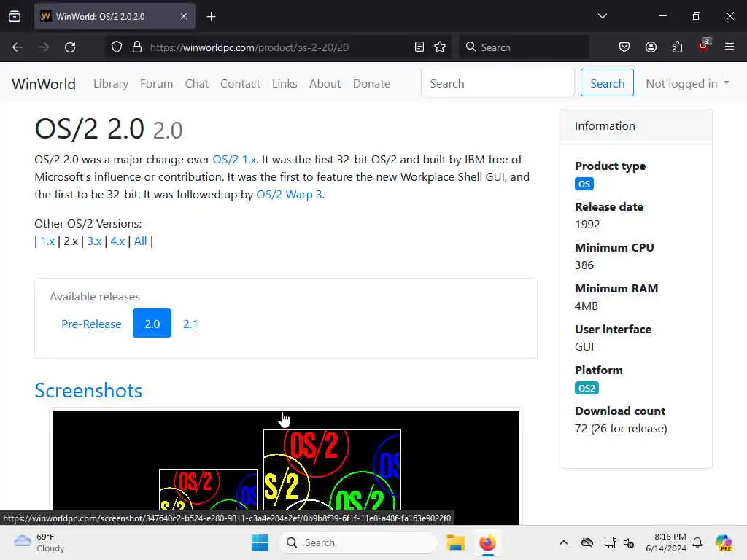Open 4.x in Other OS/2 Versions

[117, 241]
